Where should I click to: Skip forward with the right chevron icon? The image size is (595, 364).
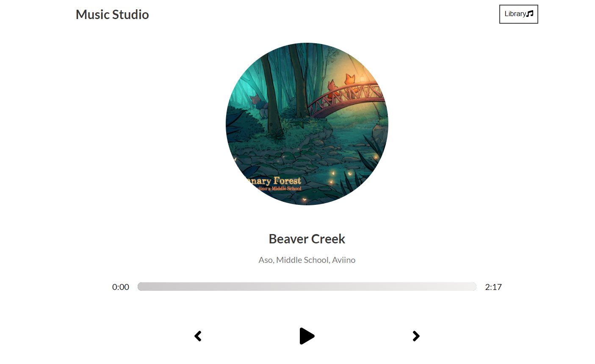(416, 336)
